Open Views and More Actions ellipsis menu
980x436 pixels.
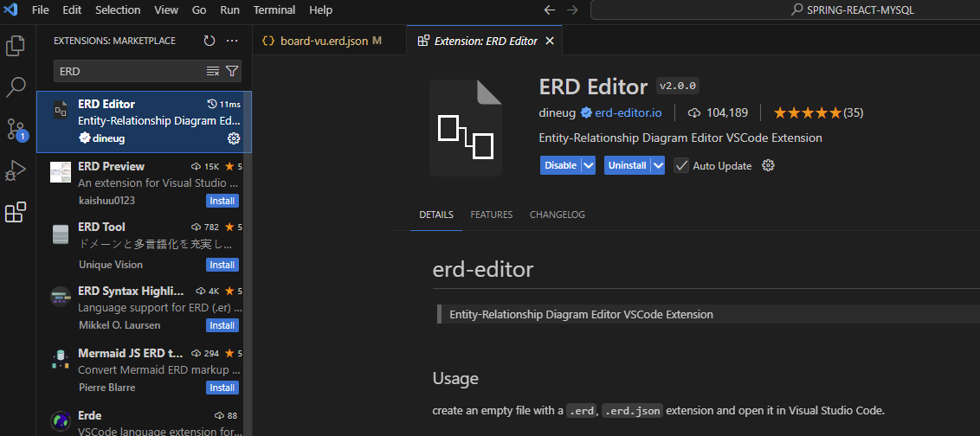(x=232, y=41)
